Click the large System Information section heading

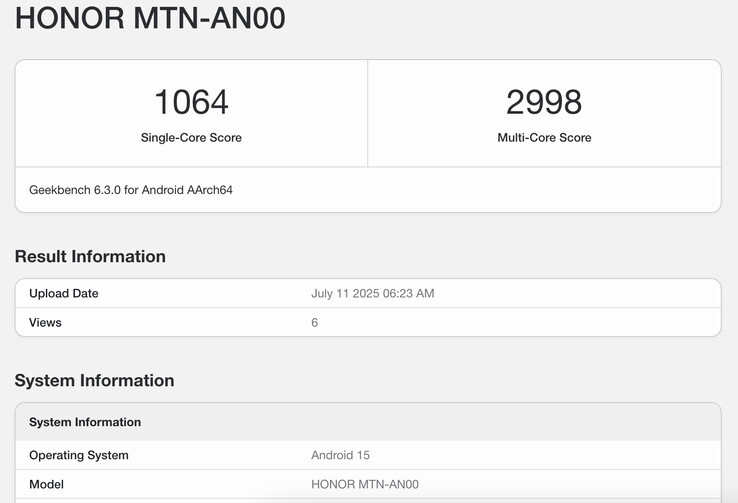(x=94, y=381)
